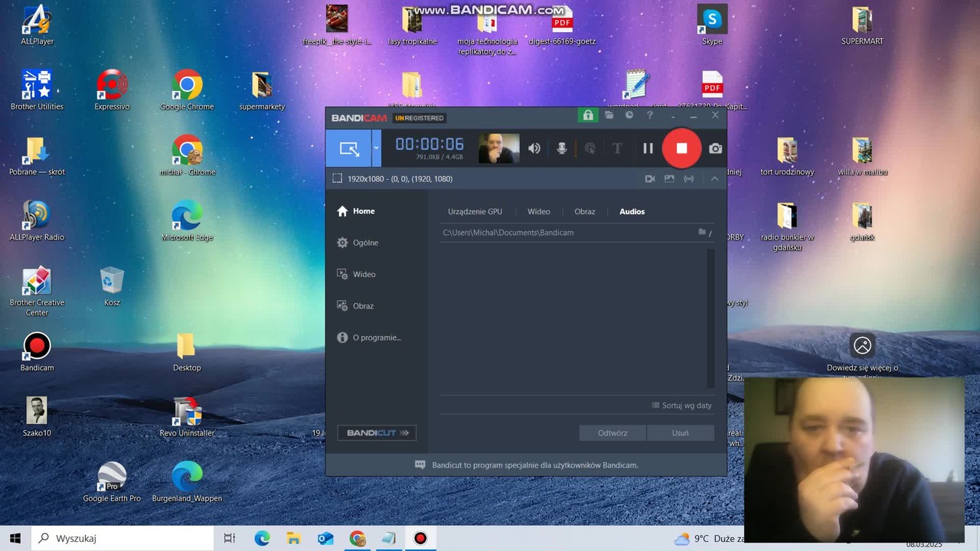The height and width of the screenshot is (551, 980).
Task: Take a screenshot with the camera icon
Action: tap(715, 148)
